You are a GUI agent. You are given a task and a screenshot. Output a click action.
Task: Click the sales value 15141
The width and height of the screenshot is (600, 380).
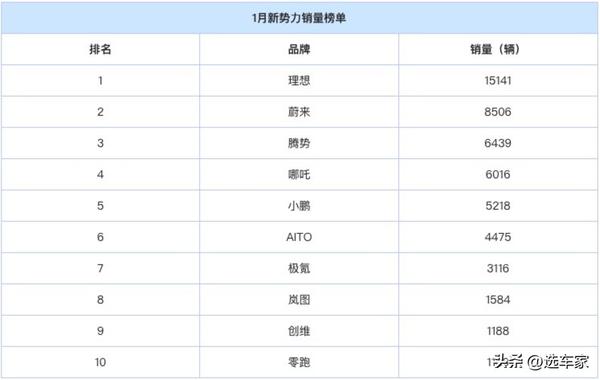pos(498,81)
